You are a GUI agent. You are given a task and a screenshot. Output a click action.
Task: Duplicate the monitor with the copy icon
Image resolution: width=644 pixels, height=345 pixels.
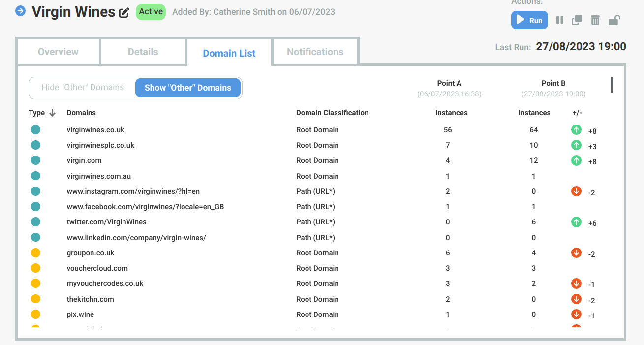coord(577,20)
